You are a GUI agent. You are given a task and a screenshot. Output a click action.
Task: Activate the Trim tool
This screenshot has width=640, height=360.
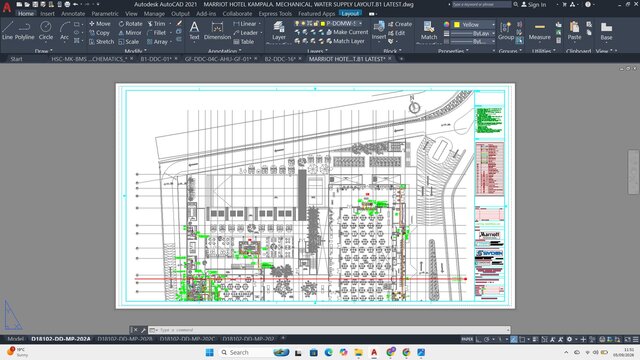pos(156,24)
